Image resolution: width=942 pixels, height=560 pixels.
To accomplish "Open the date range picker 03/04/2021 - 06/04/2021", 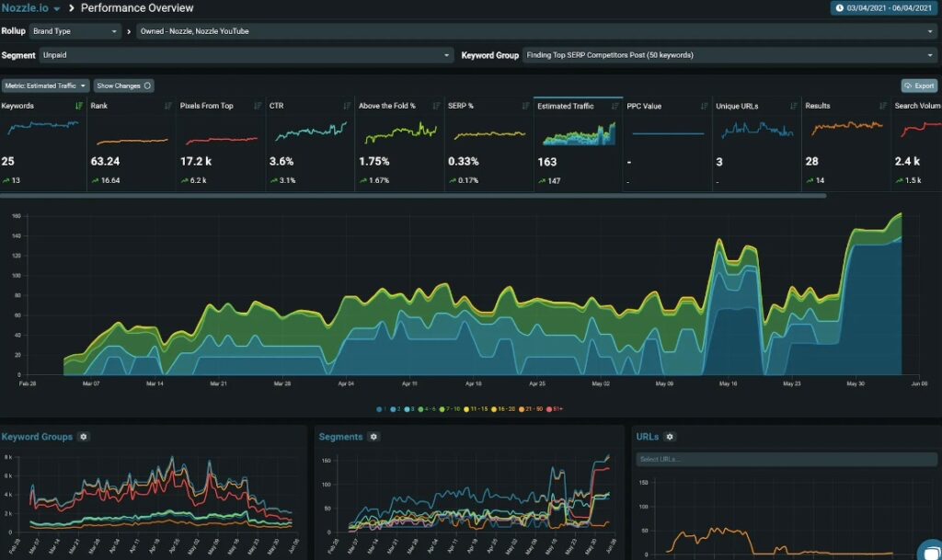I will pyautogui.click(x=883, y=8).
